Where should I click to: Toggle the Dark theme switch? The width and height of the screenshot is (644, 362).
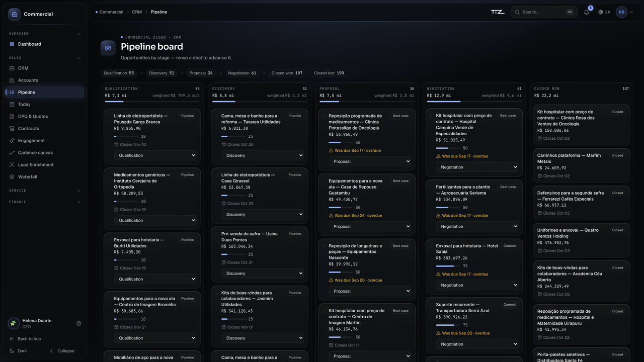(x=18, y=351)
